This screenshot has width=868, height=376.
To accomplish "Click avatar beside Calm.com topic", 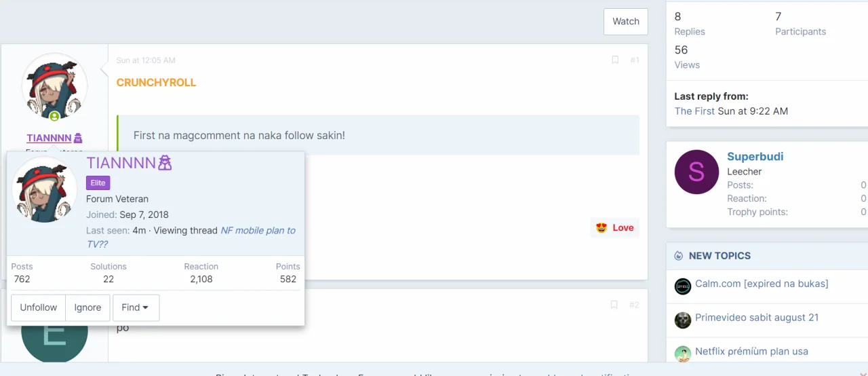I will 683,286.
